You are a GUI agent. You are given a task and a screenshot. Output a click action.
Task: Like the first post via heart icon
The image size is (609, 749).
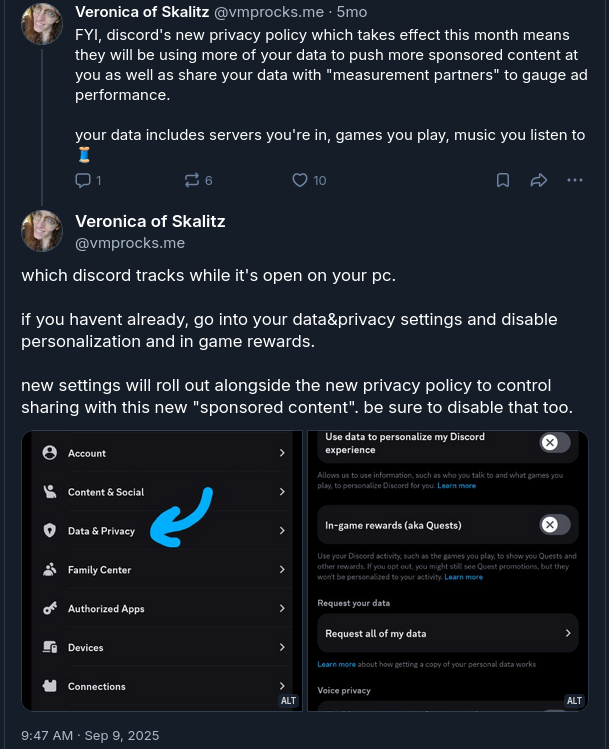coord(300,180)
